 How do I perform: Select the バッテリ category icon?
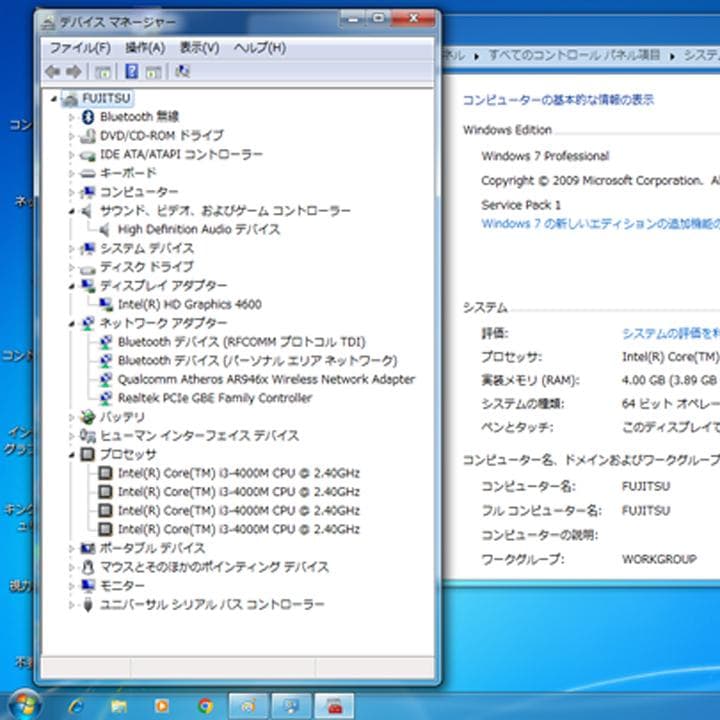pos(87,417)
